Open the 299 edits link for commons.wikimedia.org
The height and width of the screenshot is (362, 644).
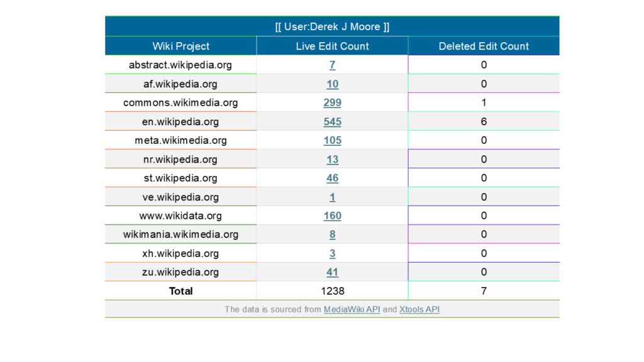[332, 102]
